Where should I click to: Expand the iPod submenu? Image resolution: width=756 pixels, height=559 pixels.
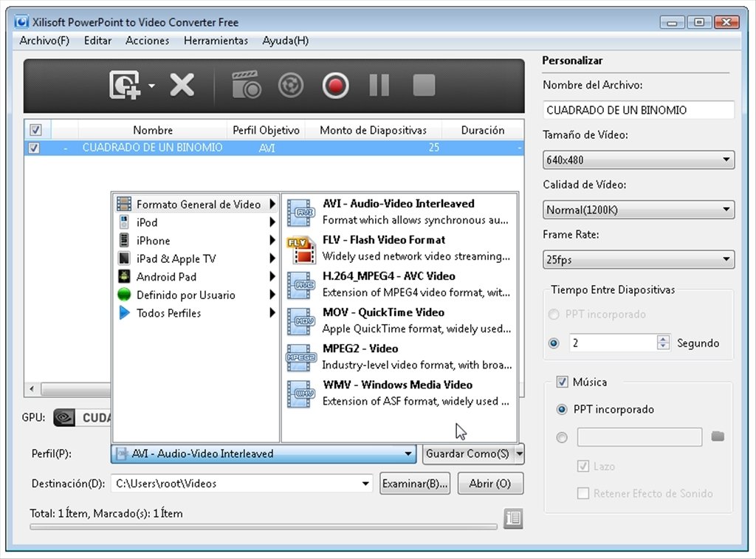click(272, 222)
